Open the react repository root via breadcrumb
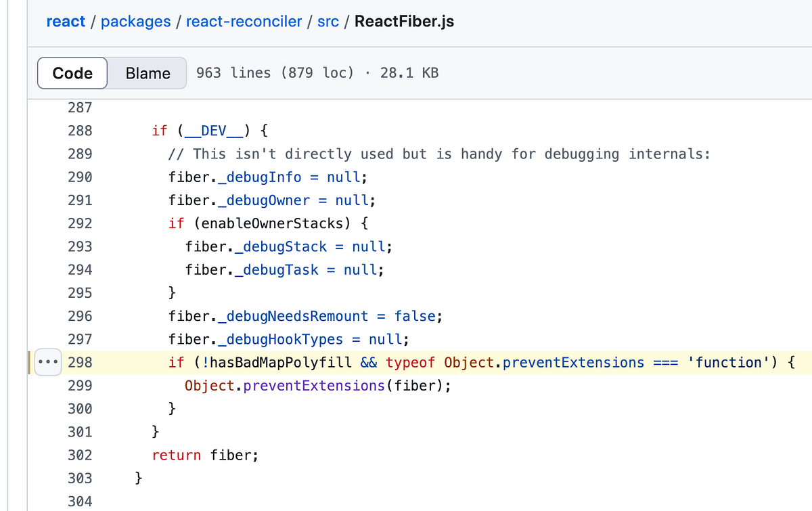 click(x=66, y=21)
